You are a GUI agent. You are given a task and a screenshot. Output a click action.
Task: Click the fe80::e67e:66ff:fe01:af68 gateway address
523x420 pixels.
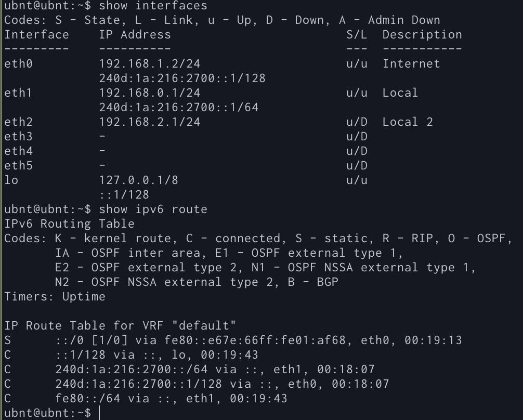pos(255,340)
